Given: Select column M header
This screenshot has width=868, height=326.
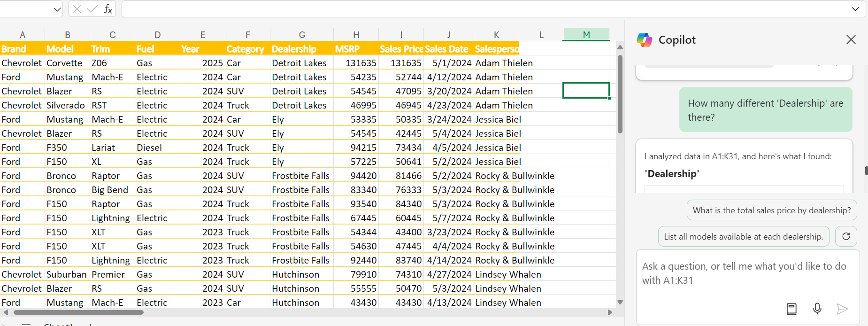Looking at the screenshot, I should (x=586, y=35).
